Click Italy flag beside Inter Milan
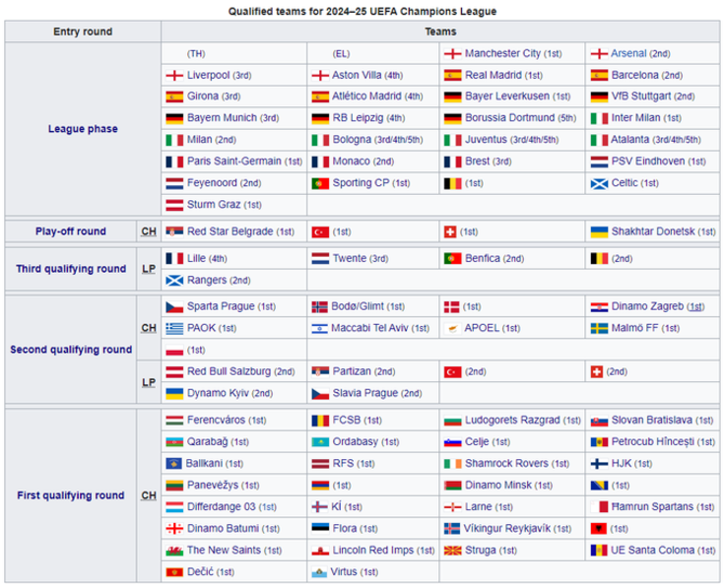Screen dimensions: 724x588 point(599,118)
